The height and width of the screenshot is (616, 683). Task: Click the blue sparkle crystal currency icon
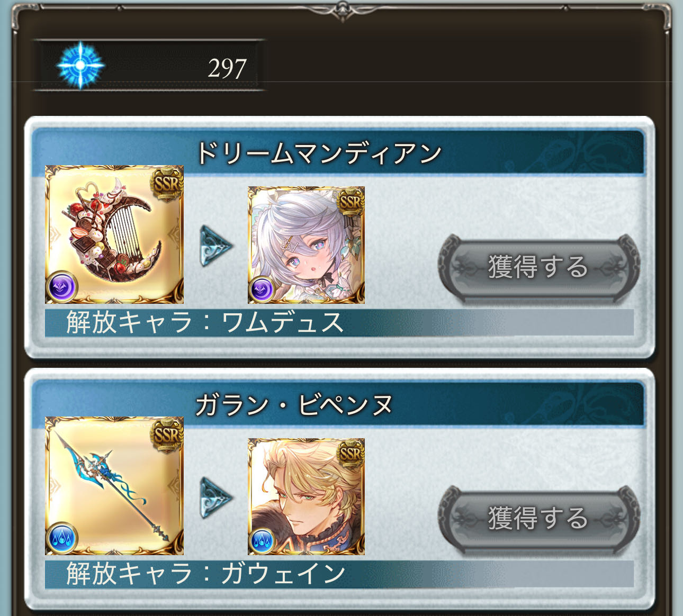pos(80,66)
